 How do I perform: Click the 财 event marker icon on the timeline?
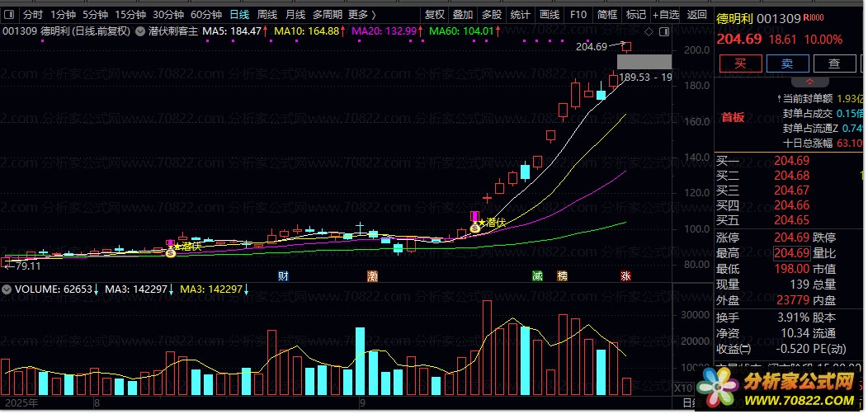point(283,275)
